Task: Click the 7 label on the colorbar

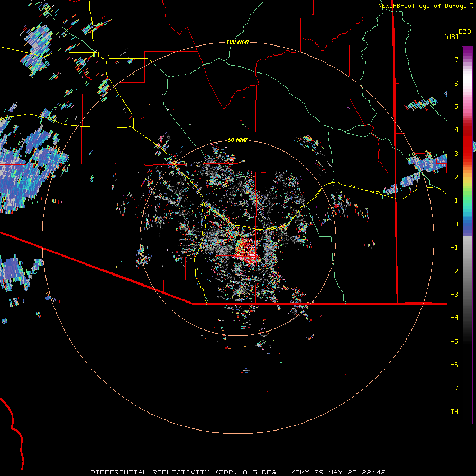Action: click(456, 59)
